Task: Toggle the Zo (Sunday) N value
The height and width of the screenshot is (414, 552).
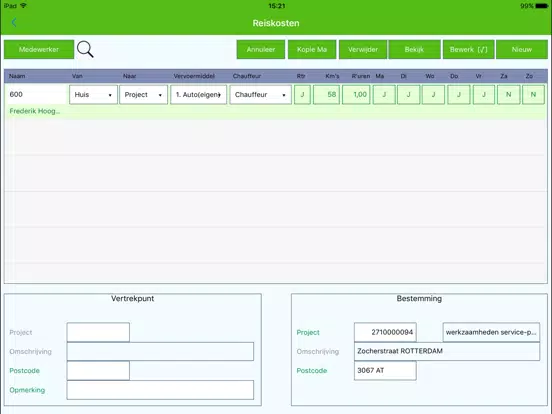Action: tap(533, 94)
